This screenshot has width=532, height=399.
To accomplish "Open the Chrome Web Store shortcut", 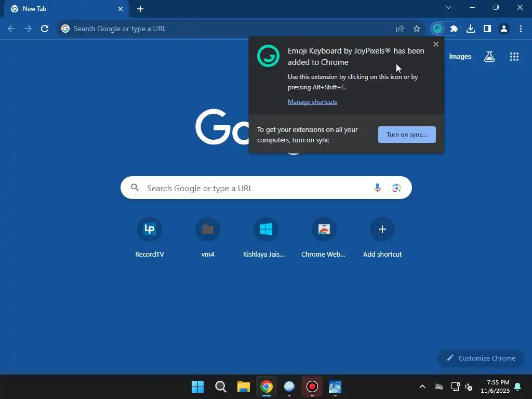I will point(324,237).
